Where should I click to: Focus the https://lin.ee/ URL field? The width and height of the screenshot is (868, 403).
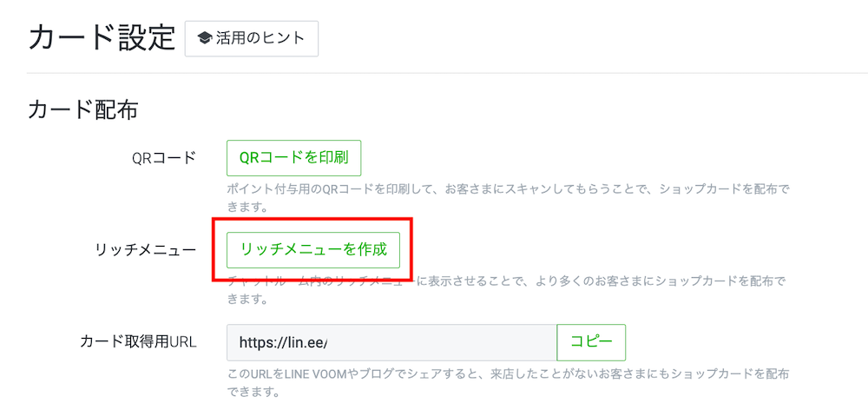[391, 342]
